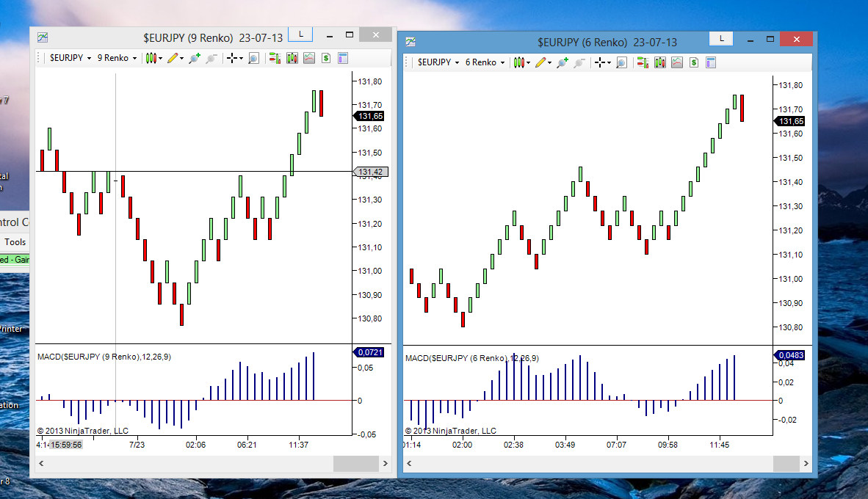
Task: Select crosshair cursor tool in 9 Renko window
Action: [x=232, y=58]
